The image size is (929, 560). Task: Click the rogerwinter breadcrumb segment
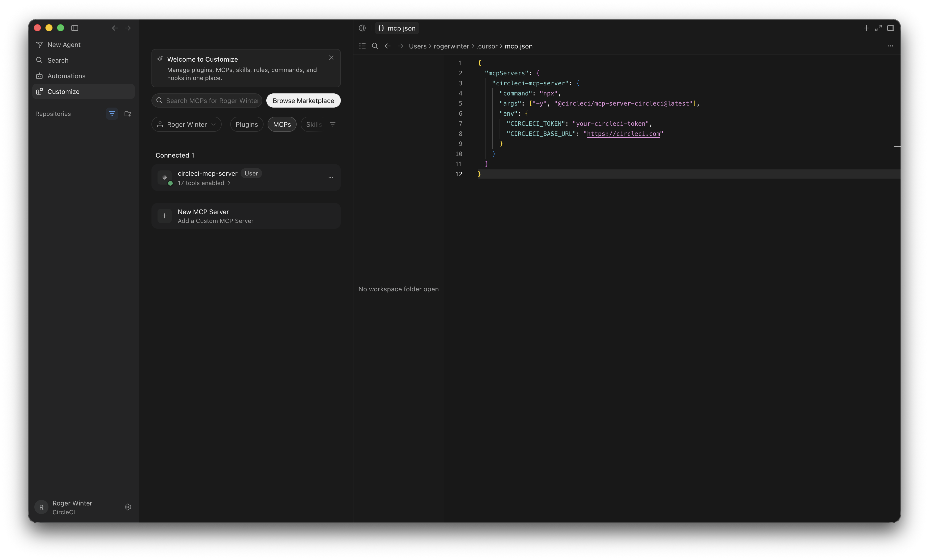tap(451, 46)
